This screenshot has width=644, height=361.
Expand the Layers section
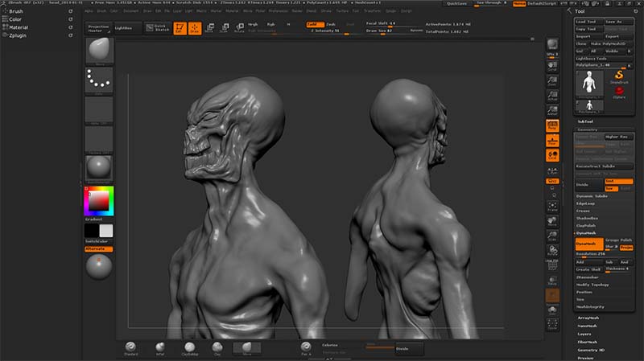584,334
